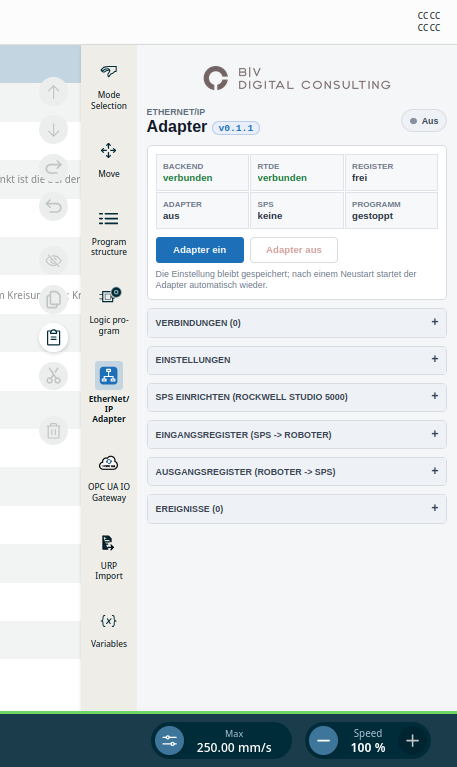Click the RTDE verbunden status cell

pyautogui.click(x=297, y=172)
